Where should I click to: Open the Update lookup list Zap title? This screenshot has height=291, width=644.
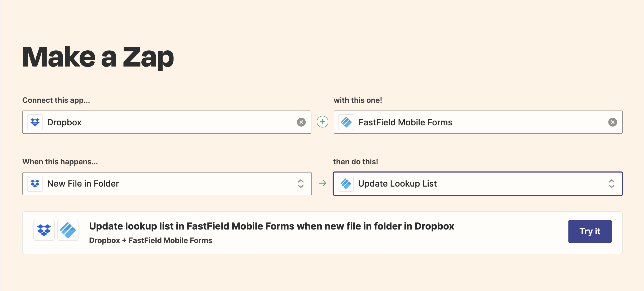coord(271,226)
